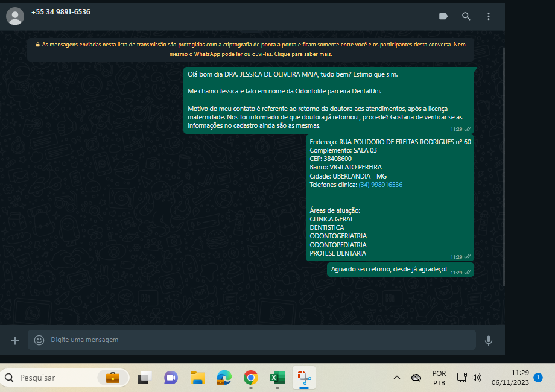Screen dimensions: 555x392
Task: Click the encryption notice banner to learn more
Action: point(250,49)
